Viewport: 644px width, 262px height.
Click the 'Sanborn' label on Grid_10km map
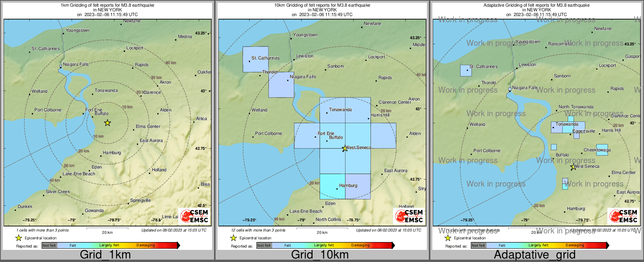tap(336, 66)
